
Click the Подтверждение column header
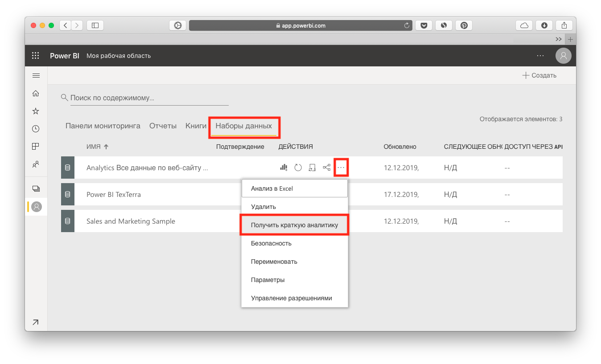(240, 147)
